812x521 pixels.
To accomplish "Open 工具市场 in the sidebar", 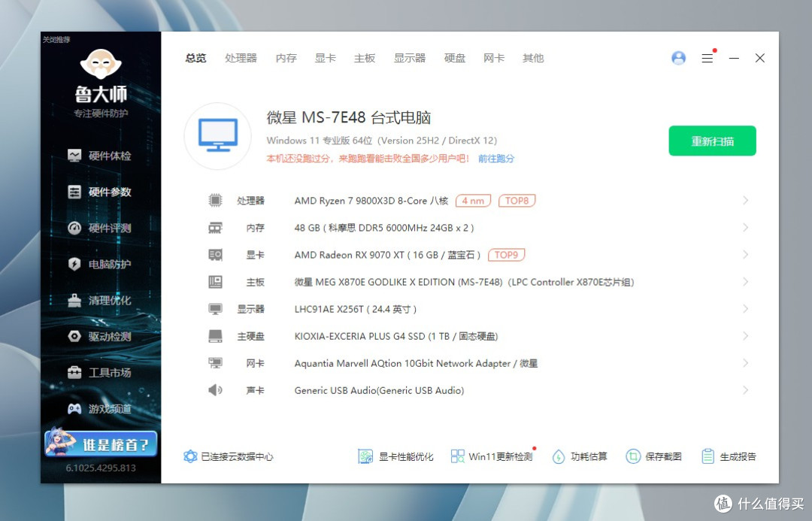I will tap(100, 372).
